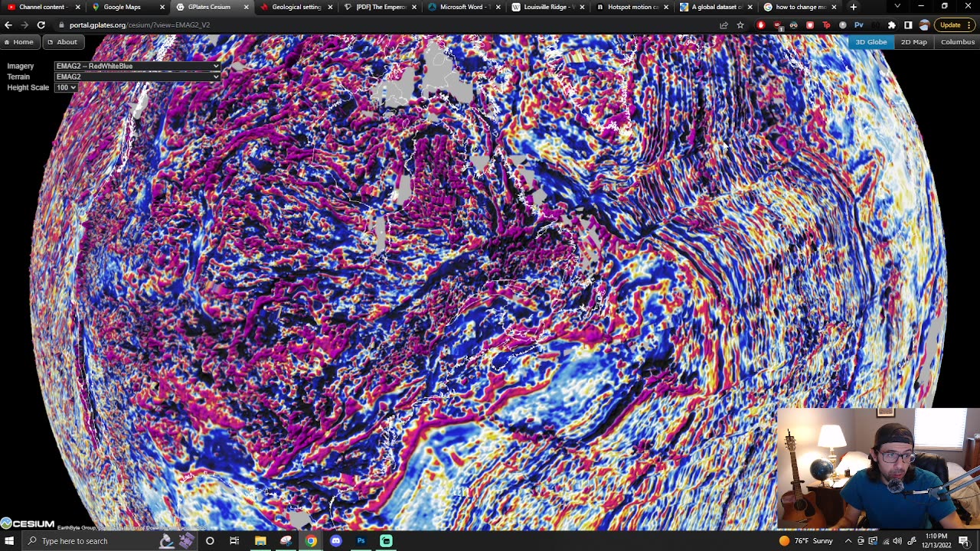Open the tab search chevron
The height and width of the screenshot is (551, 980).
coord(897,7)
